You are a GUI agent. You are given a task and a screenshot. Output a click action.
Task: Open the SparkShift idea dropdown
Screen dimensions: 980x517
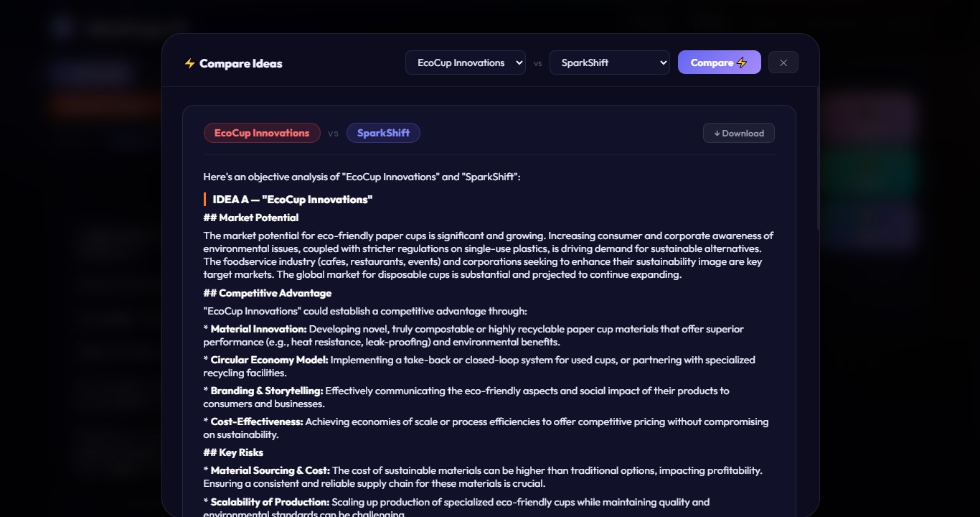tap(610, 62)
